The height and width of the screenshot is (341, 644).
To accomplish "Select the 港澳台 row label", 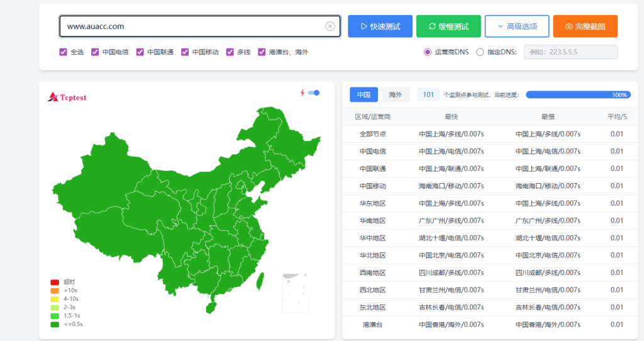I will point(372,325).
